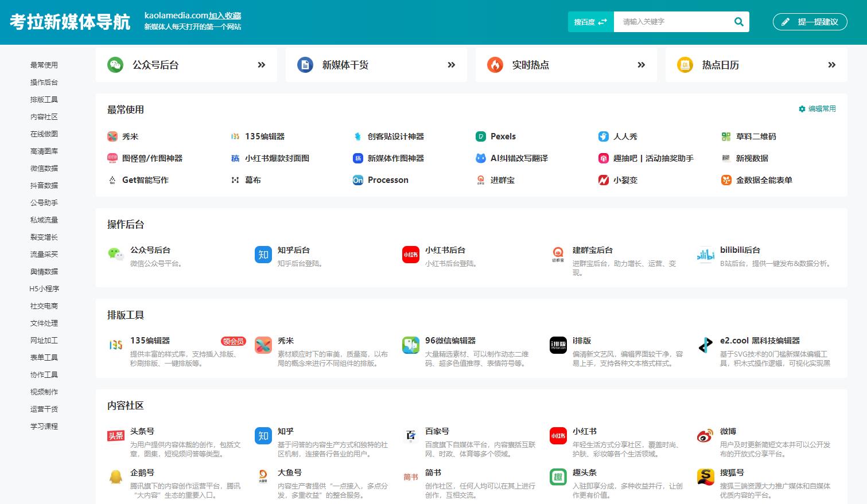Click inside the keyword search field
Image resolution: width=867 pixels, height=504 pixels.
pyautogui.click(x=671, y=22)
